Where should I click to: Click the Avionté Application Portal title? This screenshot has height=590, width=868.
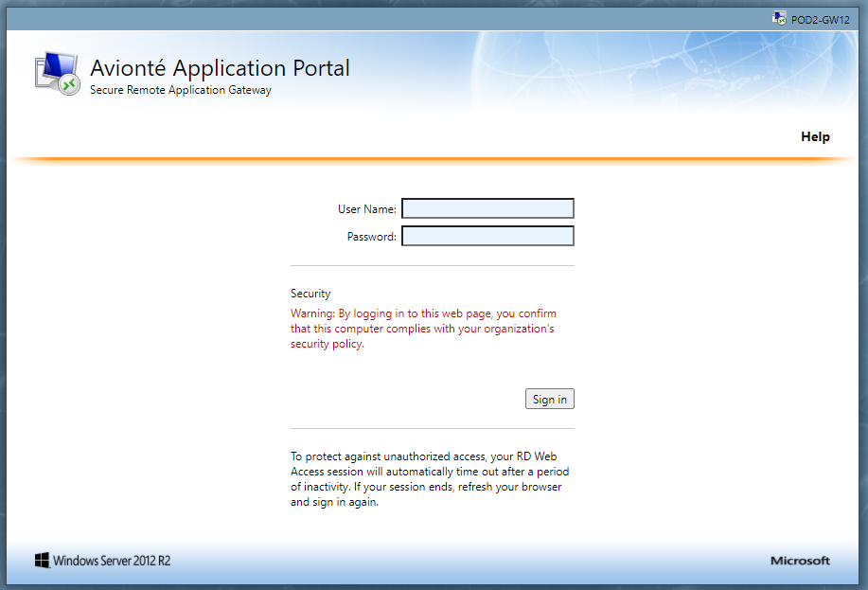220,68
